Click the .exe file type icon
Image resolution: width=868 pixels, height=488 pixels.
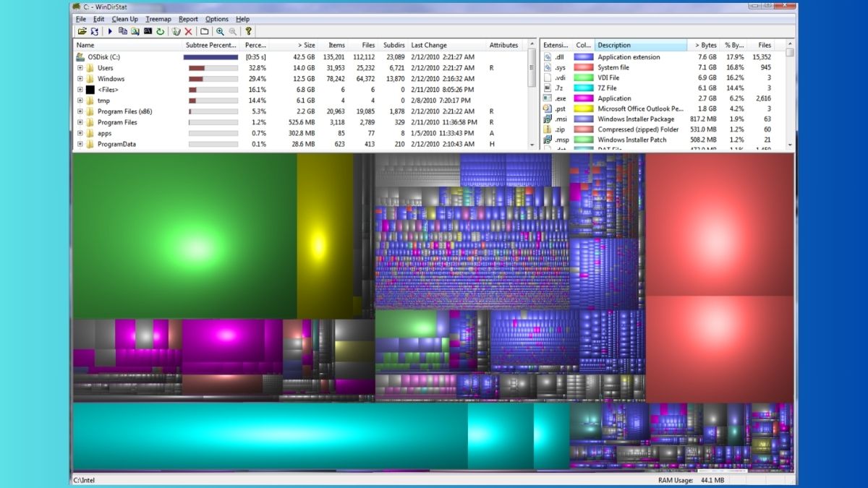(x=548, y=98)
